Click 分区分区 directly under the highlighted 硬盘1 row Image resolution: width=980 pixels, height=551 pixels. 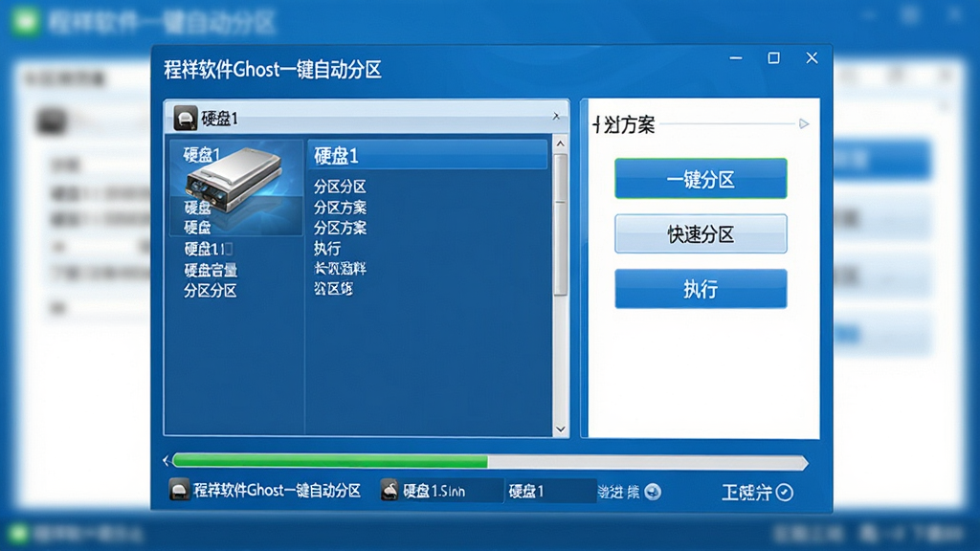[340, 187]
